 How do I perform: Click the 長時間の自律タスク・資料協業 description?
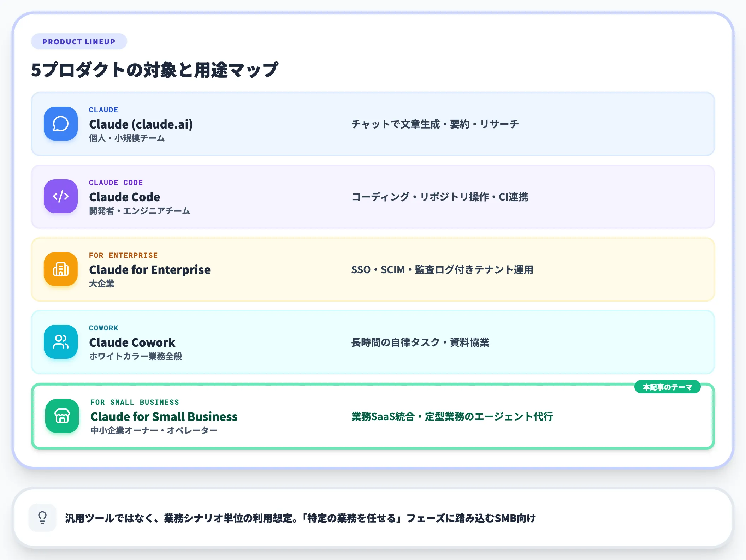point(420,342)
